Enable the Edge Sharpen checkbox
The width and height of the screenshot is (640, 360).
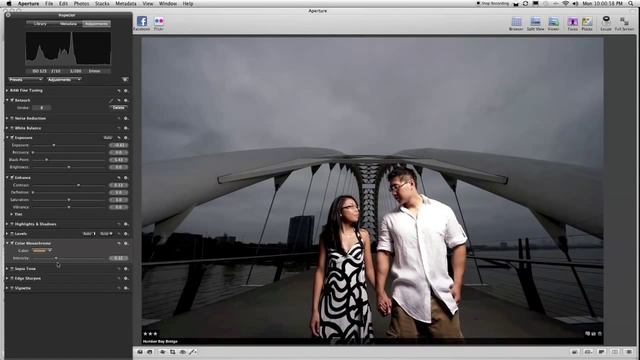click(12, 278)
